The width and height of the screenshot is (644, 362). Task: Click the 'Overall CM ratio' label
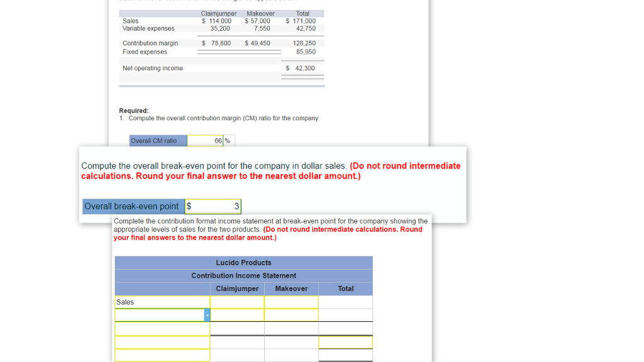point(153,141)
